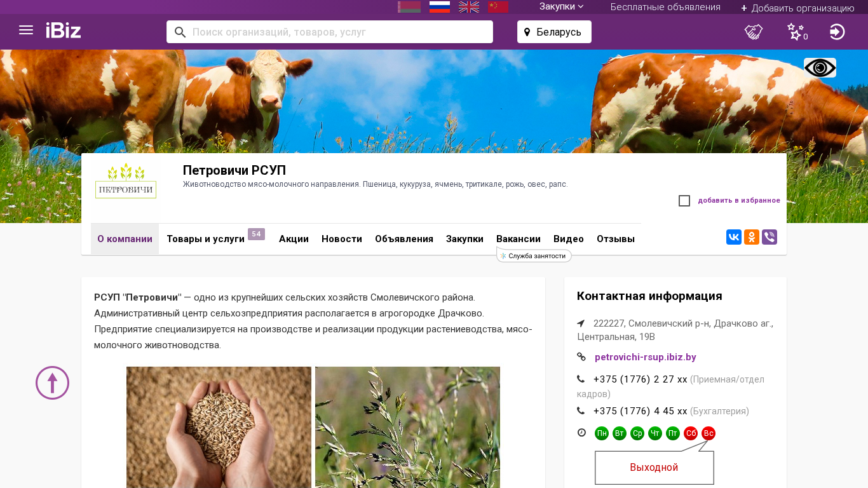Switch to 'Товары и услуги' tab
Viewport: 868px width, 488px height.
(x=205, y=239)
